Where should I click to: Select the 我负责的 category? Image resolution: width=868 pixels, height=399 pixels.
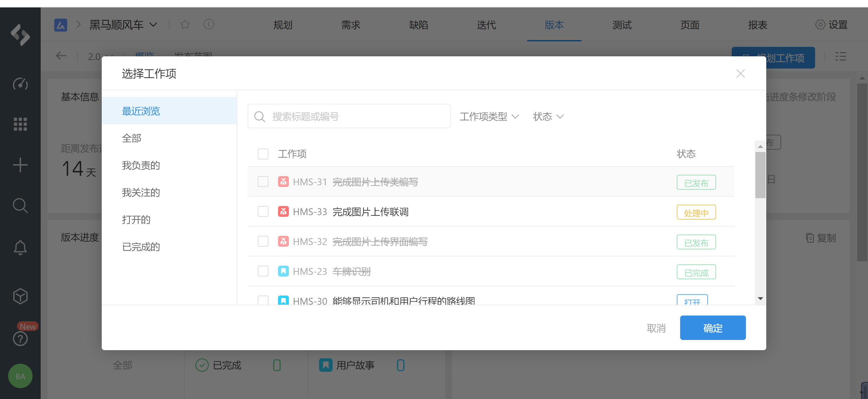(141, 166)
